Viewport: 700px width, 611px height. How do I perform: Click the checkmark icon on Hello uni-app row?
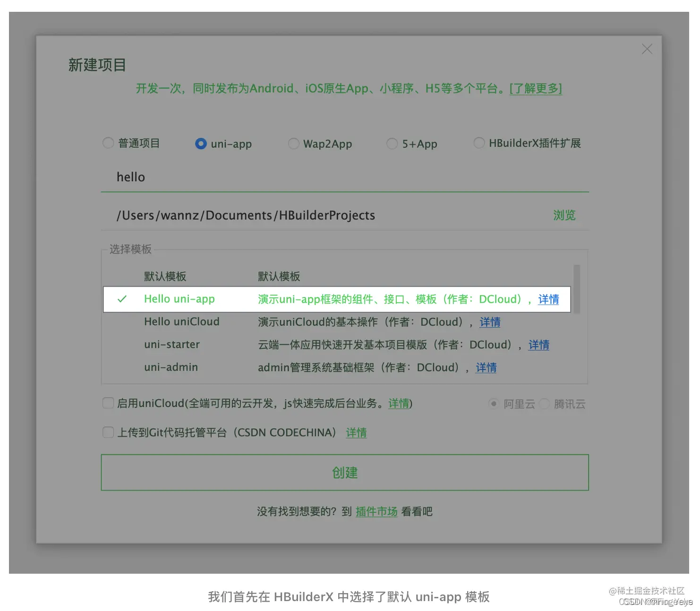pyautogui.click(x=122, y=299)
